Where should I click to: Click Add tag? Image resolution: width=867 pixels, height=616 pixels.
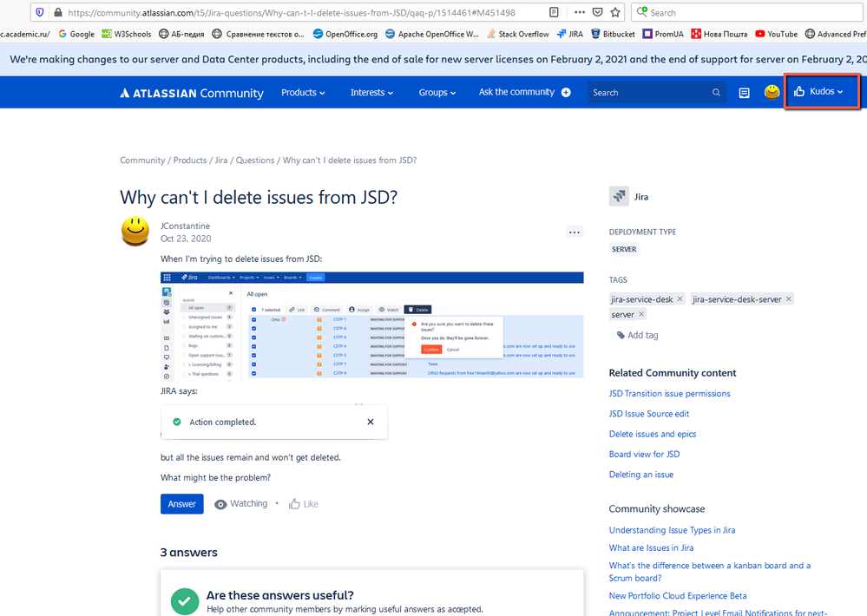[x=638, y=335]
